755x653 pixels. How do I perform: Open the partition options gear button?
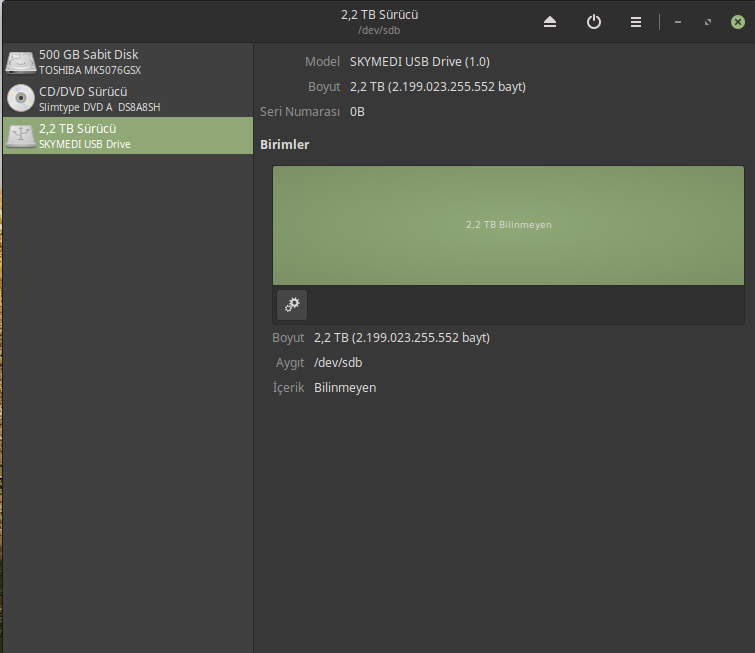(292, 304)
